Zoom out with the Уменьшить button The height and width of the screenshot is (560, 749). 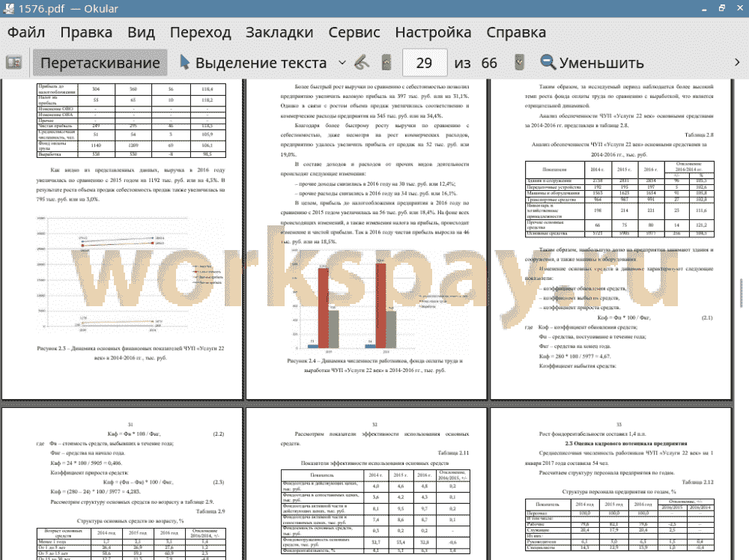(592, 63)
